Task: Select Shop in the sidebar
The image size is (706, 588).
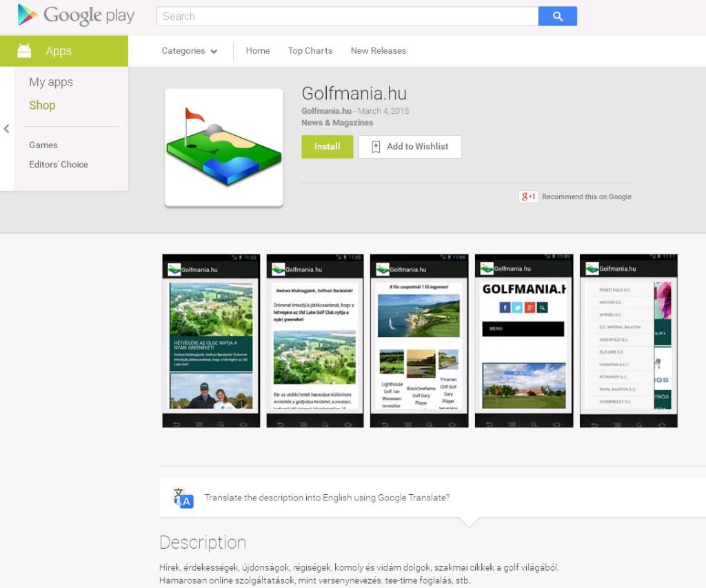Action: coord(42,105)
